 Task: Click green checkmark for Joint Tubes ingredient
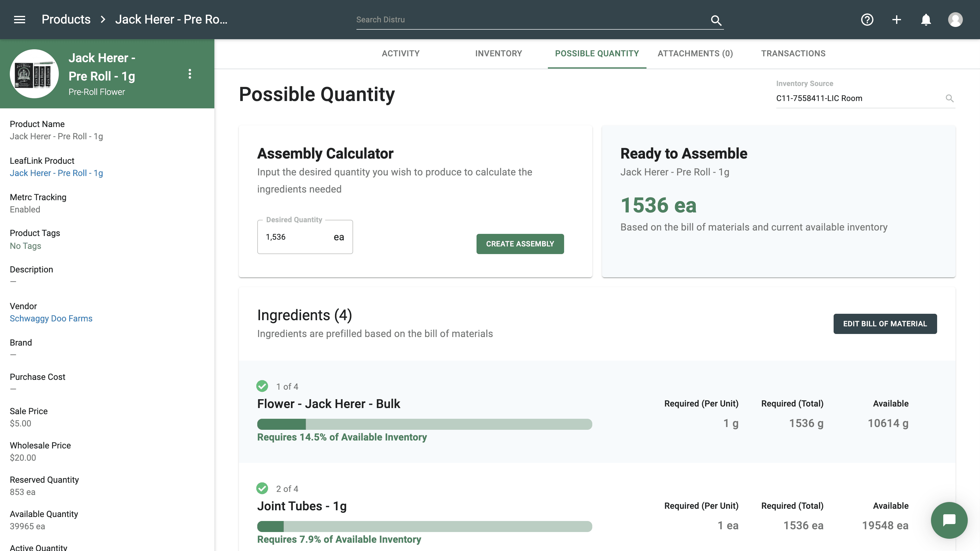coord(262,488)
